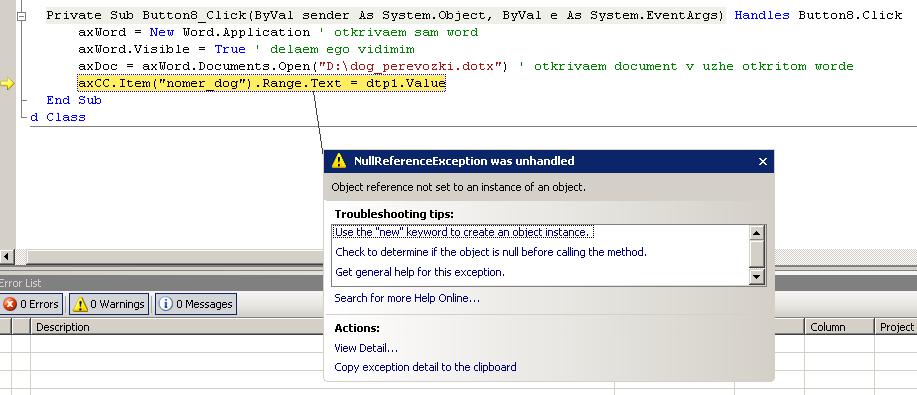Click the troubleshooting tips scrollbar thumb
This screenshot has height=395, width=917.
point(757,253)
